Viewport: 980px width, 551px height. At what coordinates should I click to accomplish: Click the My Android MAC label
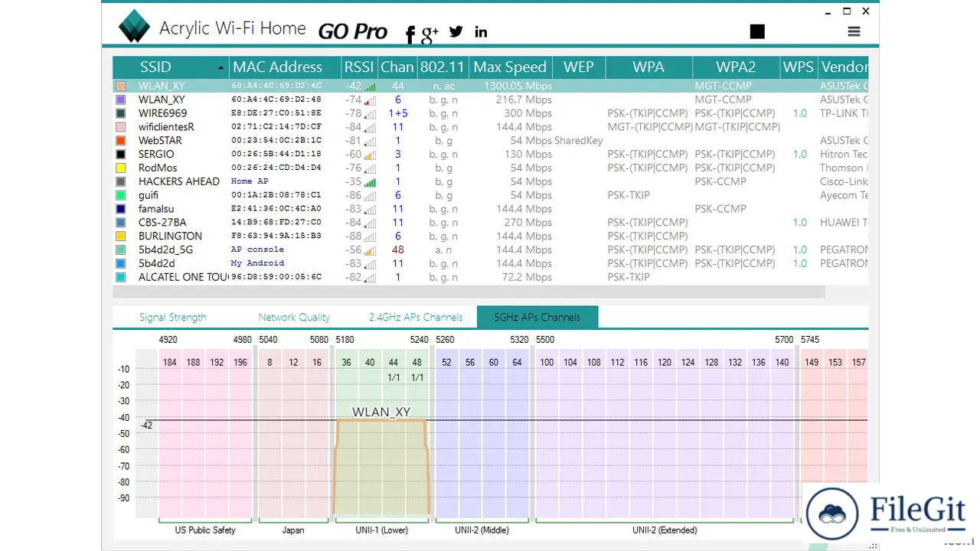click(x=257, y=263)
